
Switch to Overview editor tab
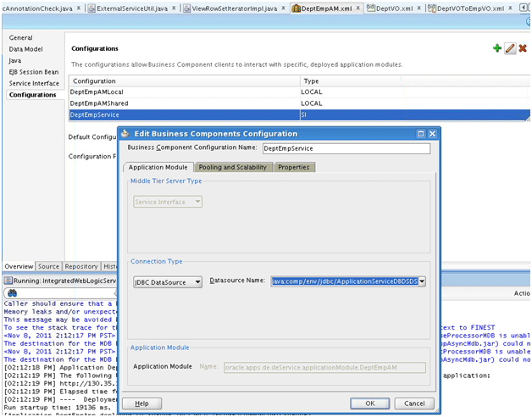point(19,267)
